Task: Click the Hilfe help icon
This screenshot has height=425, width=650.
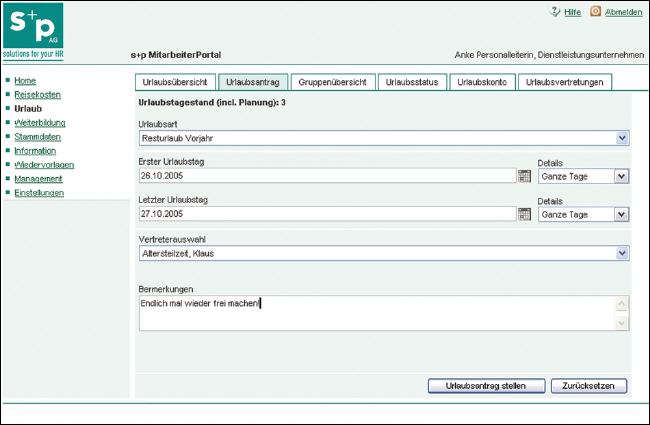Action: click(x=553, y=12)
